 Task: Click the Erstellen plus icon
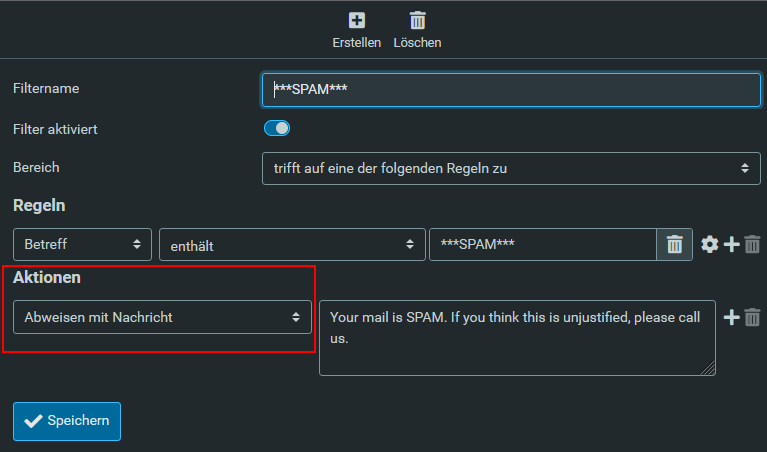tap(357, 20)
